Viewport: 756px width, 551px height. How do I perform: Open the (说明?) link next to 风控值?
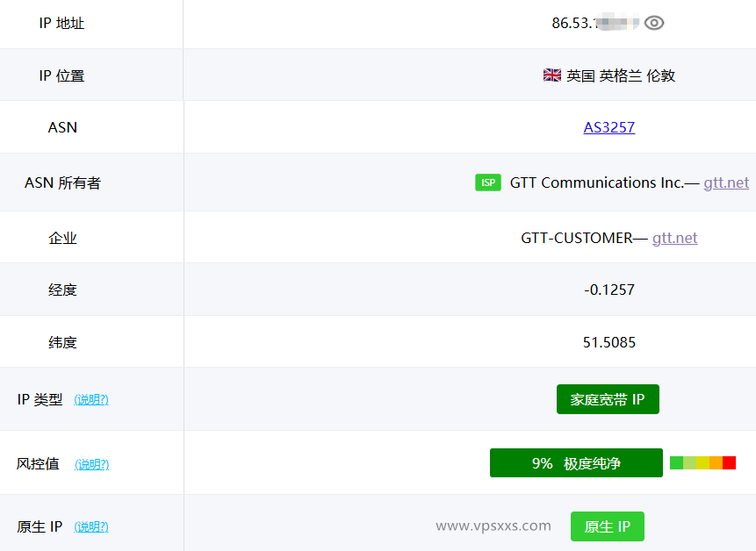click(x=92, y=464)
